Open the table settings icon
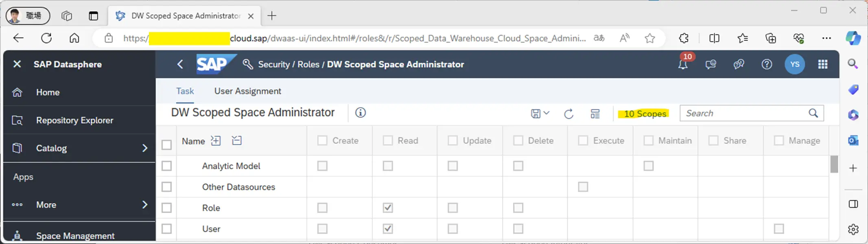 click(x=595, y=114)
